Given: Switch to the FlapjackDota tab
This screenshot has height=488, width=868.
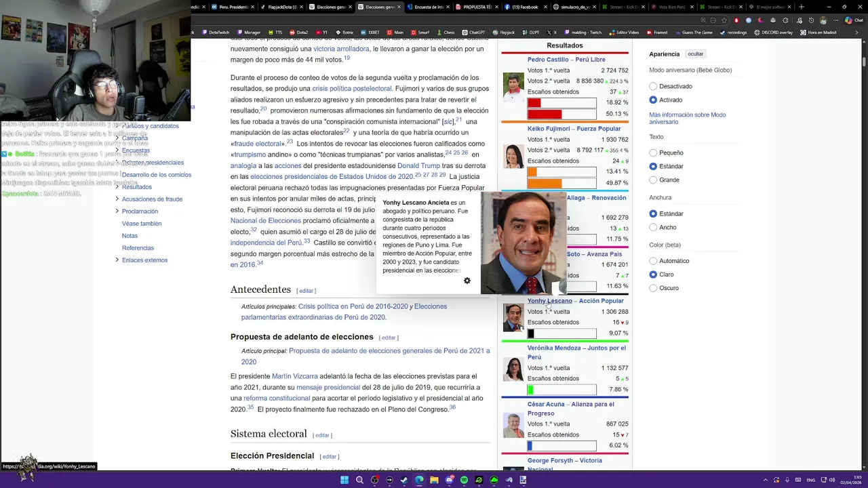Looking at the screenshot, I should pyautogui.click(x=282, y=7).
